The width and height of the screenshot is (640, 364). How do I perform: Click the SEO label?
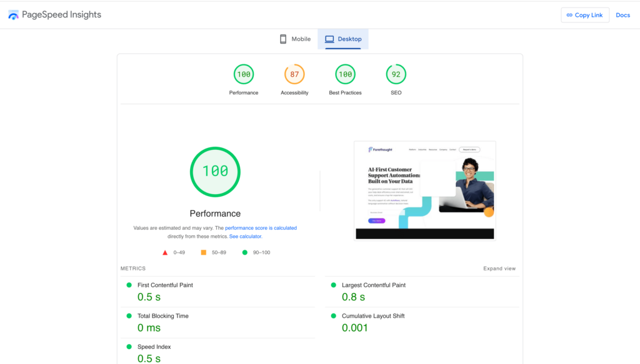[x=396, y=93]
